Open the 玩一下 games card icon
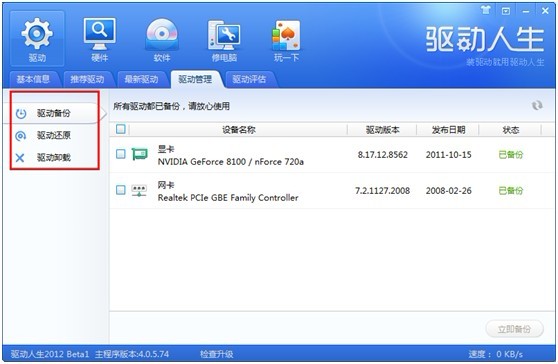 286,39
